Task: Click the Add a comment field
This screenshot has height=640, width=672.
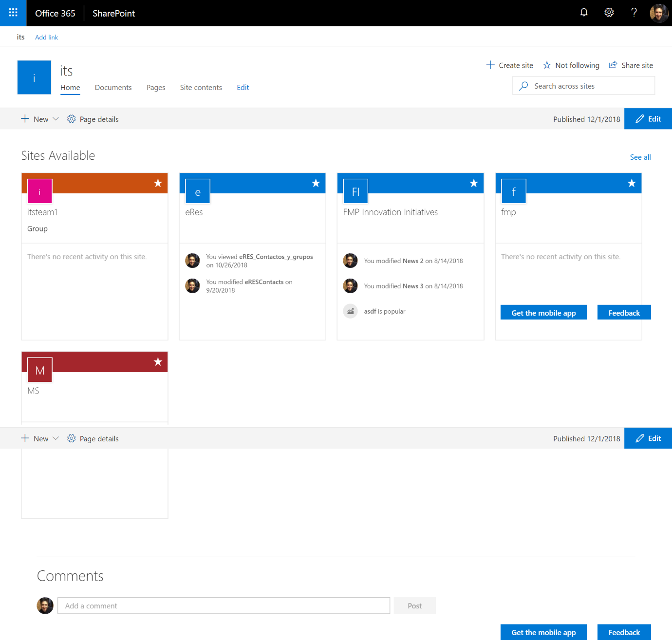Action: pyautogui.click(x=224, y=605)
